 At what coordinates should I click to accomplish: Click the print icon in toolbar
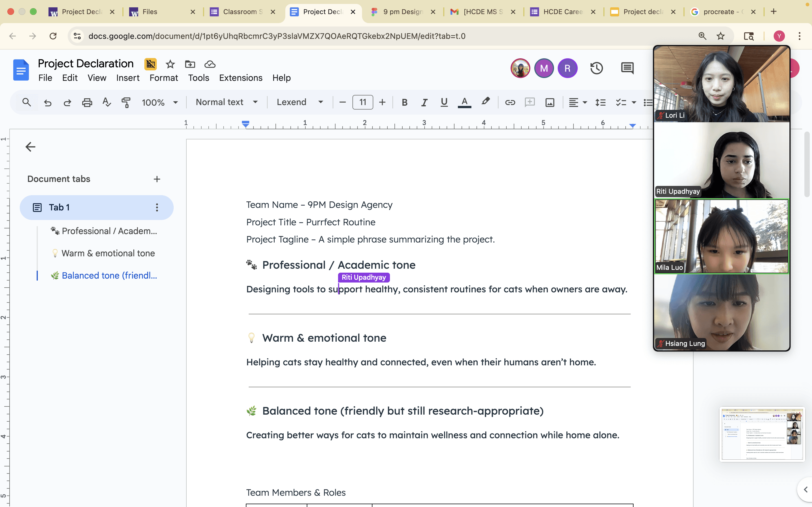coord(87,102)
